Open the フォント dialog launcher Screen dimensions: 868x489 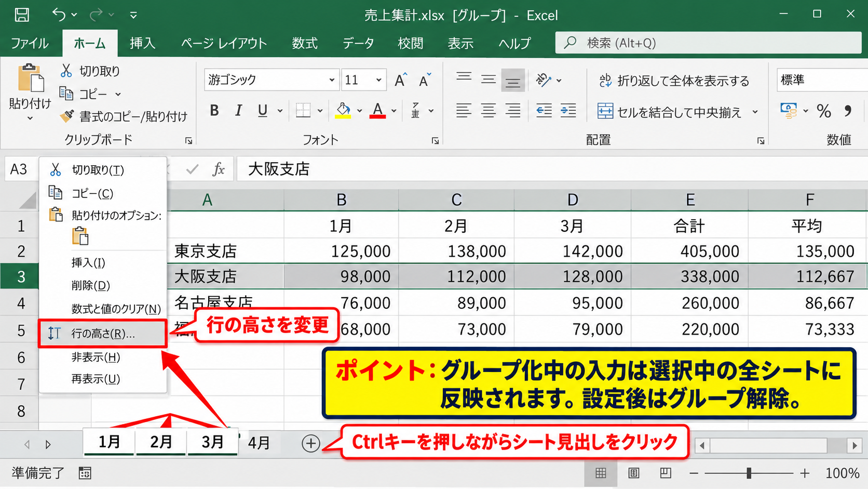pos(435,141)
